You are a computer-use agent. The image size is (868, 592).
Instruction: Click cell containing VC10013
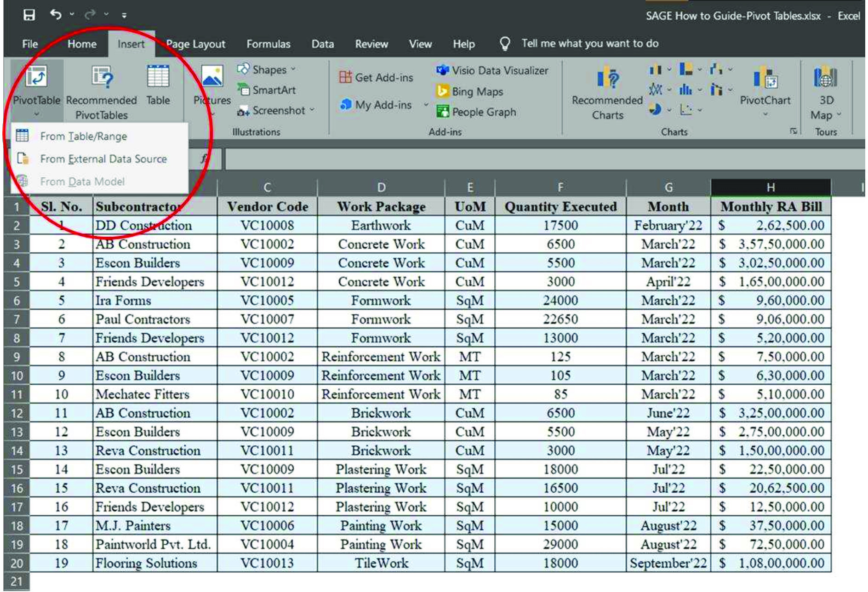[267, 564]
